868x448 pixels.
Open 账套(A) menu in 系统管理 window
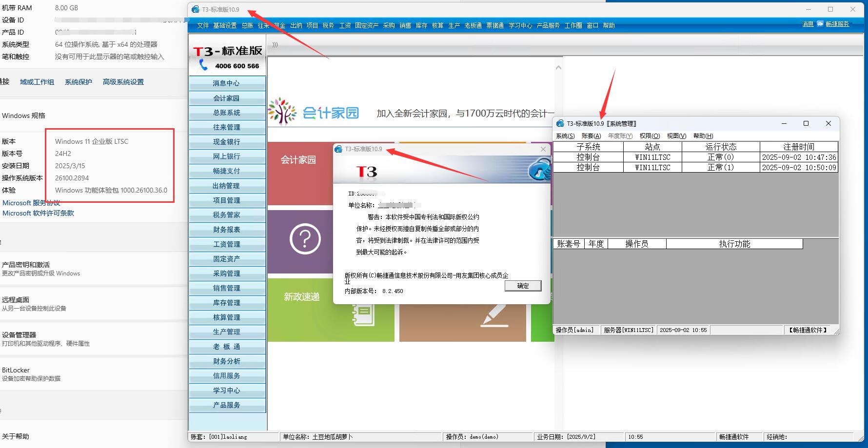(x=591, y=136)
